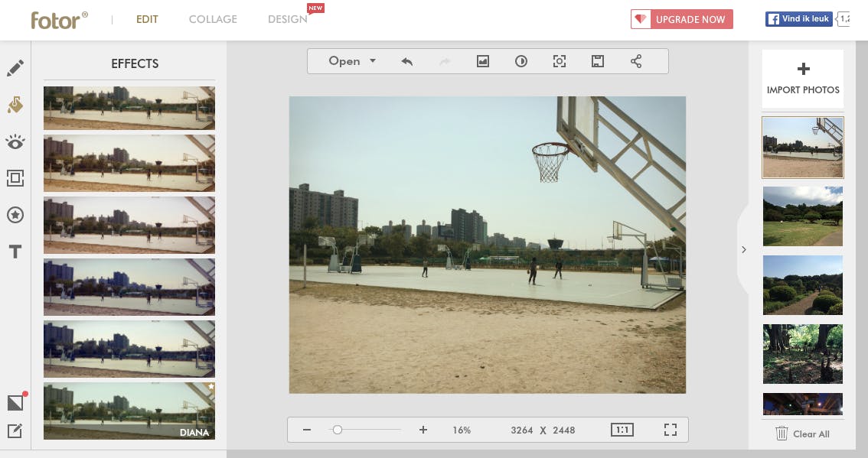
Task: Select the basketball court photo thumbnail
Action: pos(803,147)
